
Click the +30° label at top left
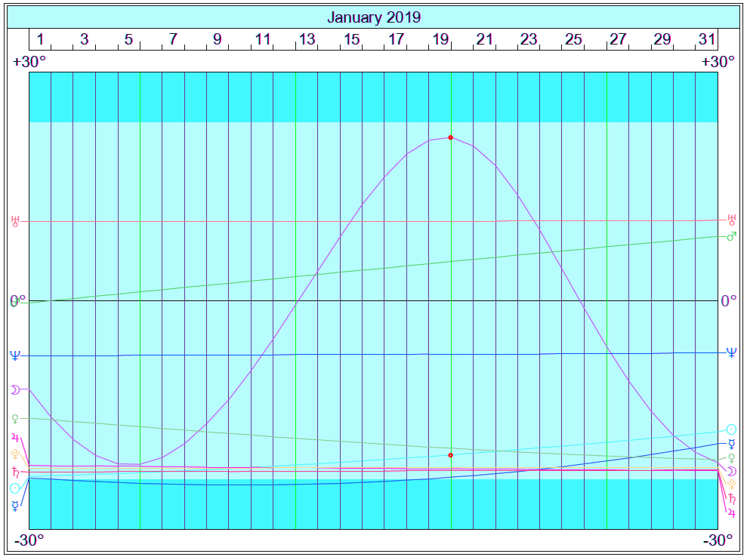tap(29, 62)
